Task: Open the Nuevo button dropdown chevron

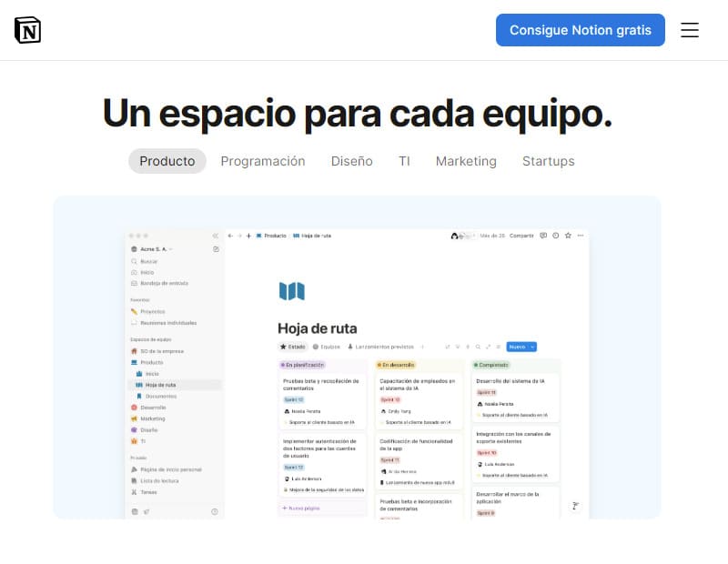Action: (x=532, y=347)
